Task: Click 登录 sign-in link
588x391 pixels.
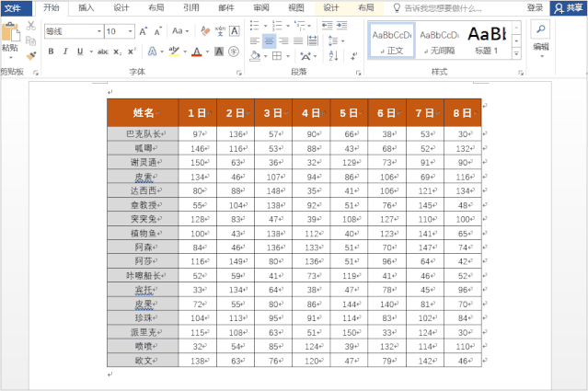Action: point(535,8)
